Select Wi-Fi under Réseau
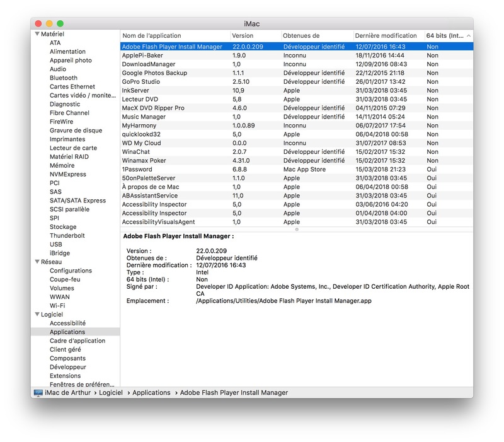 (57, 306)
